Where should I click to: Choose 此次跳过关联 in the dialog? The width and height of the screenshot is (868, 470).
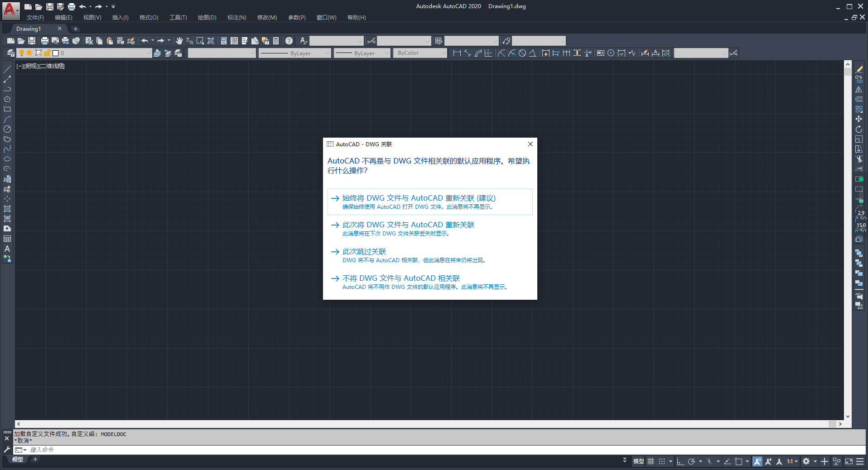[x=364, y=252]
